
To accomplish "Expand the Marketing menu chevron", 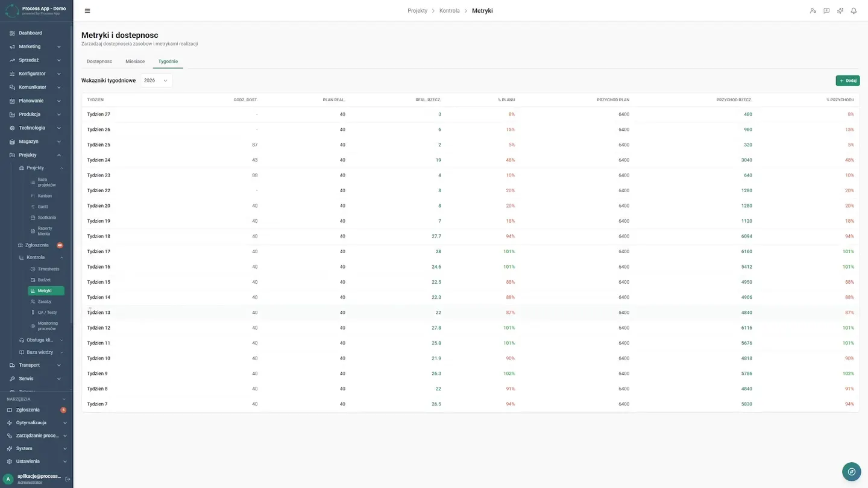I will (x=59, y=46).
